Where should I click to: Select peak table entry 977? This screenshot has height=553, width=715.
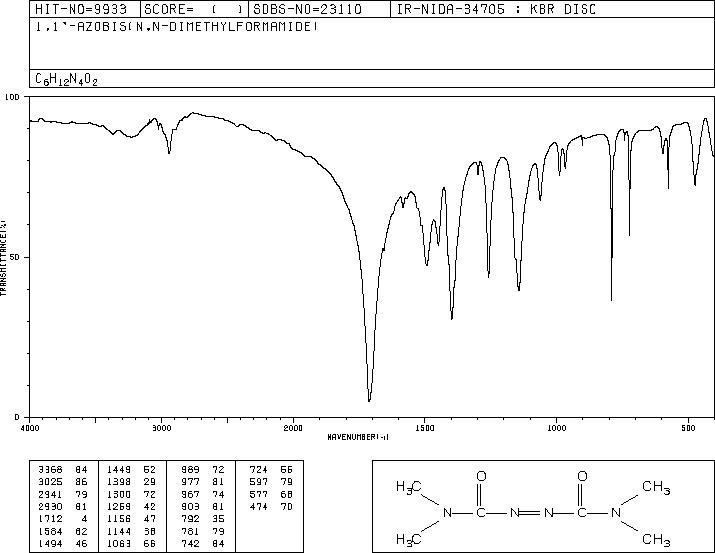[x=202, y=482]
